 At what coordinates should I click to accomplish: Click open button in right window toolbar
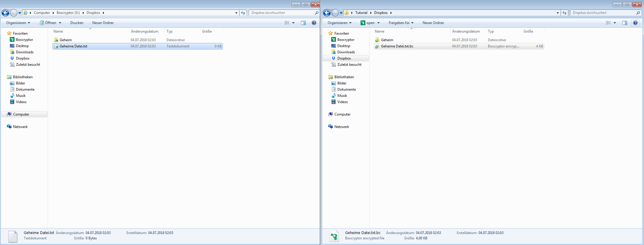[368, 23]
